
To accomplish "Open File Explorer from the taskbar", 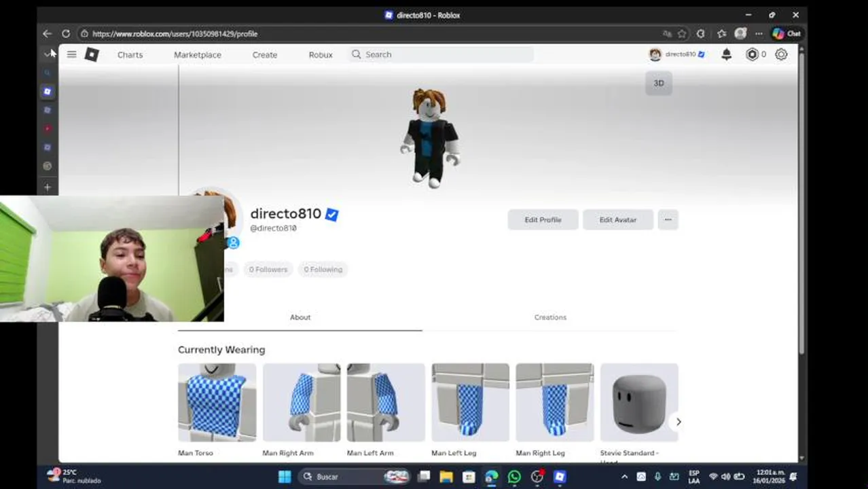I will (446, 477).
